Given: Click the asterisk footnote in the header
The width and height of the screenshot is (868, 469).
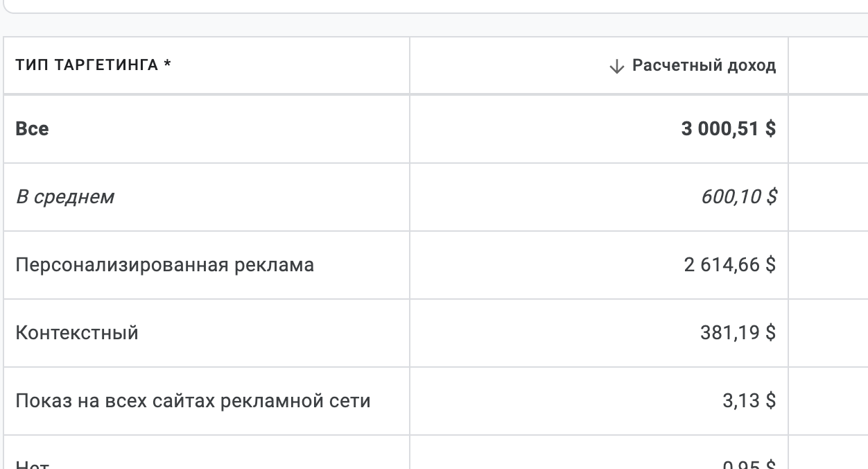Looking at the screenshot, I should coord(167,65).
